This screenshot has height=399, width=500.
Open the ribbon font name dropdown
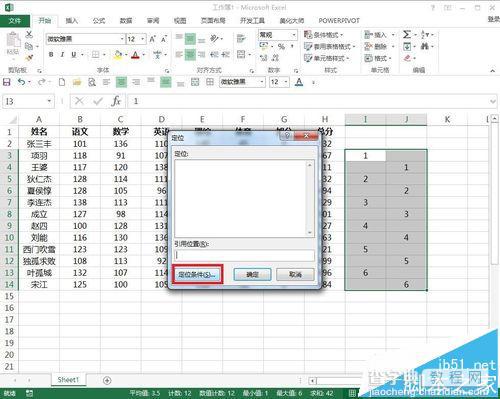pos(122,39)
